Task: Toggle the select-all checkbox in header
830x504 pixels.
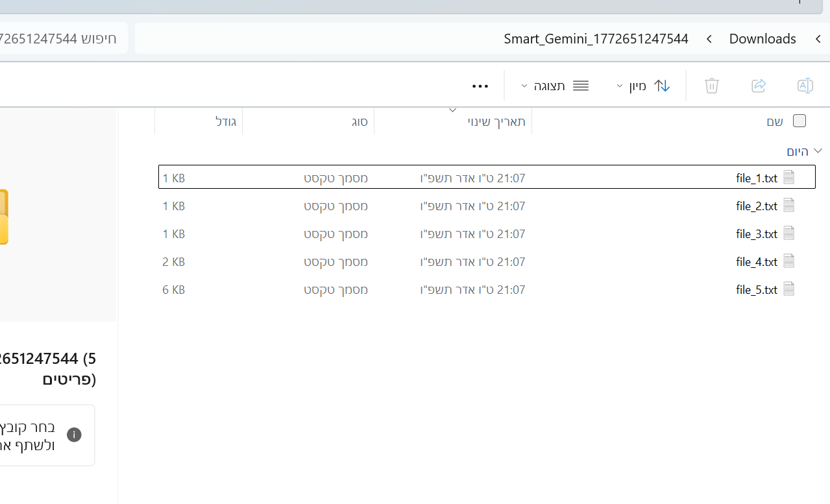Action: point(799,121)
